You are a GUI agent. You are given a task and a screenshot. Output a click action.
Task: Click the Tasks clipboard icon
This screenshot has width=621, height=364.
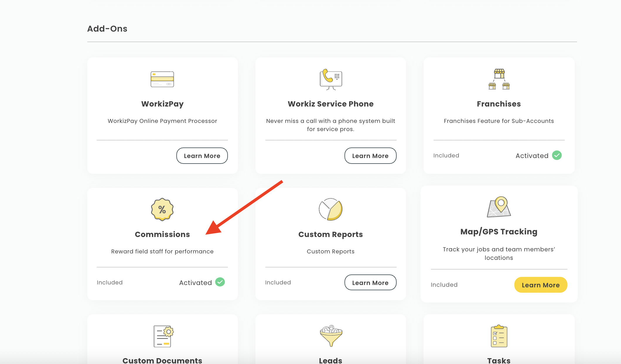pos(499,336)
